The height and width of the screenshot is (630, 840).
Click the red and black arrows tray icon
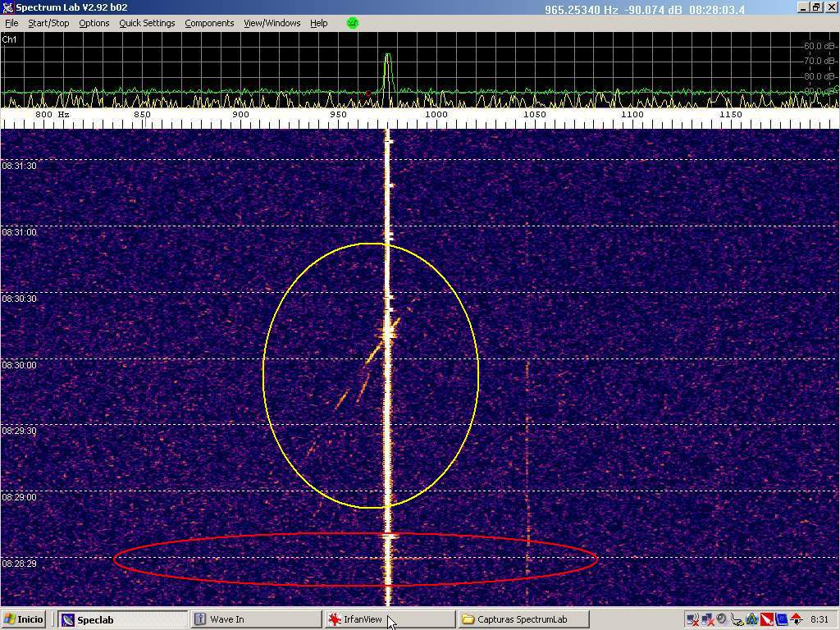[797, 619]
